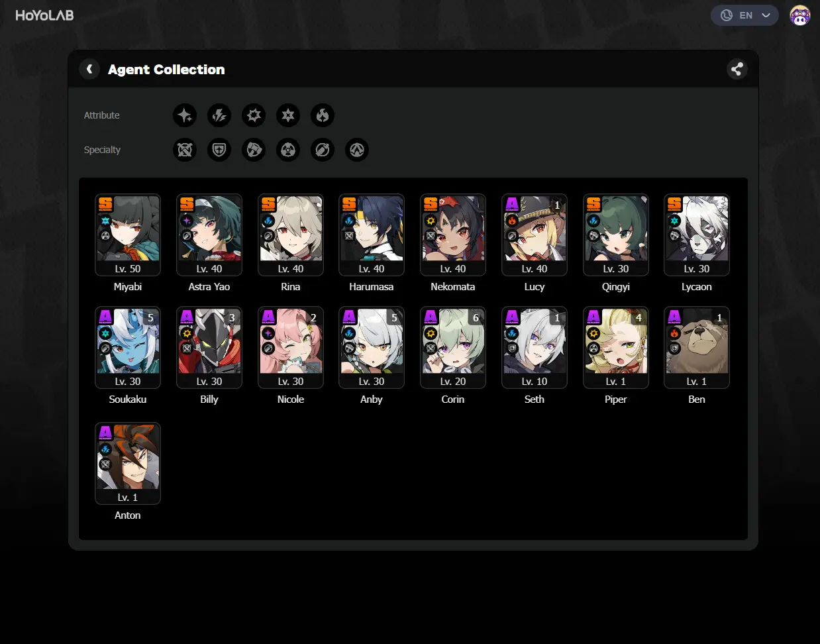Select Soukaku's agent portrait

click(x=128, y=347)
